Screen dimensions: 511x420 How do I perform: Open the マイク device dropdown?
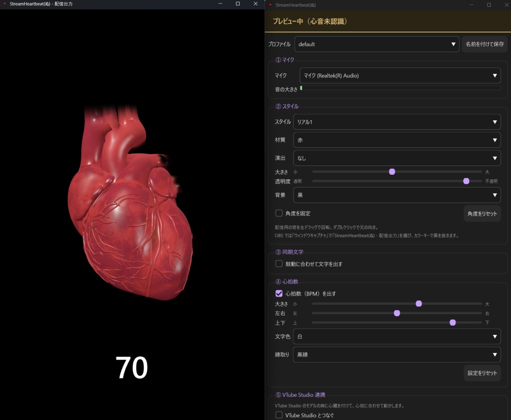coord(400,75)
